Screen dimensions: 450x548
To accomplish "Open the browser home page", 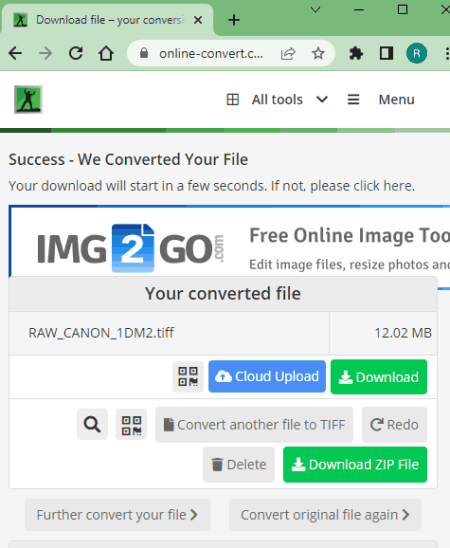I will [106, 53].
